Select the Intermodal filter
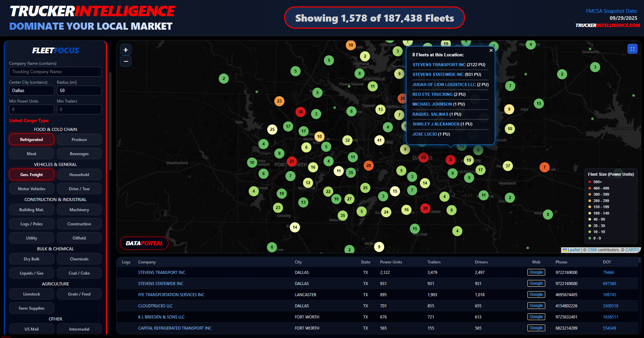The height and width of the screenshot is (338, 644). point(79,329)
